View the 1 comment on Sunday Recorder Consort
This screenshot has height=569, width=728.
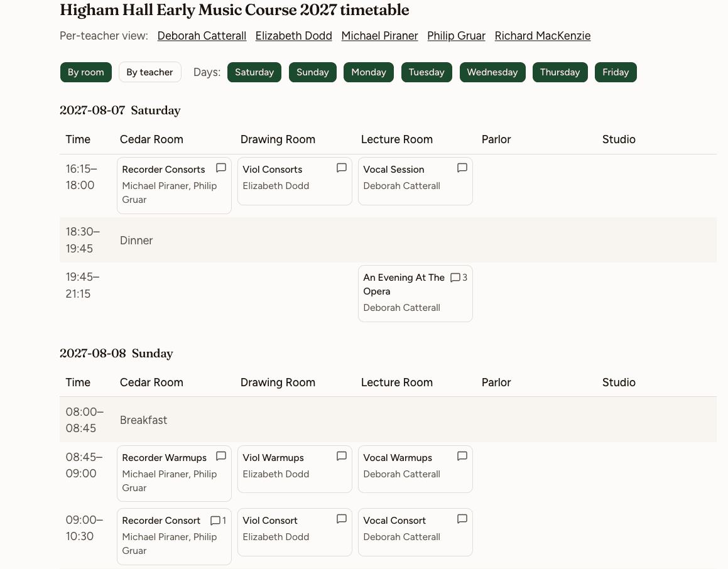pyautogui.click(x=218, y=521)
